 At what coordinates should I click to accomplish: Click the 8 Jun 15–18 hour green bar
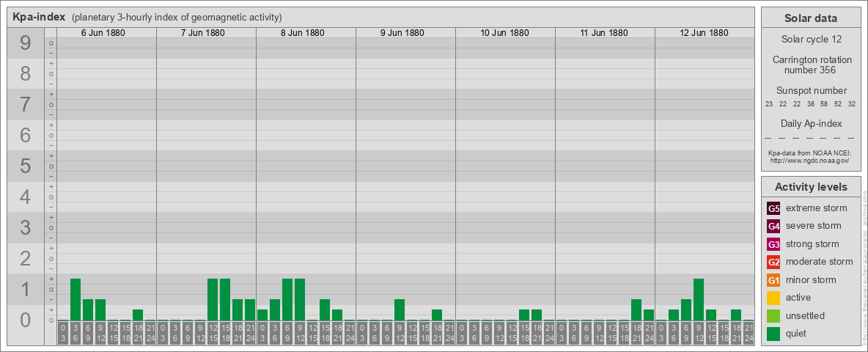(x=324, y=310)
